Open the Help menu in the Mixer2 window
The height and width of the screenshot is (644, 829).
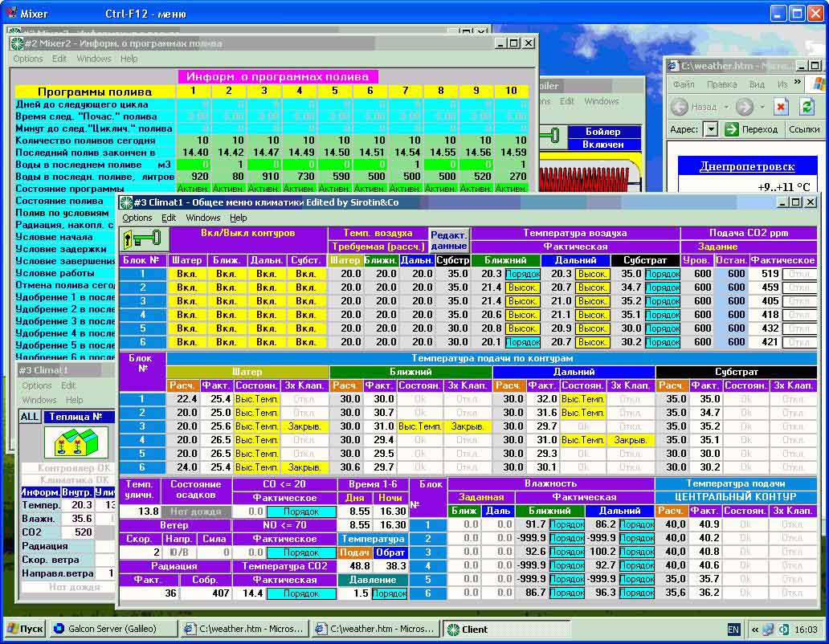pos(129,59)
